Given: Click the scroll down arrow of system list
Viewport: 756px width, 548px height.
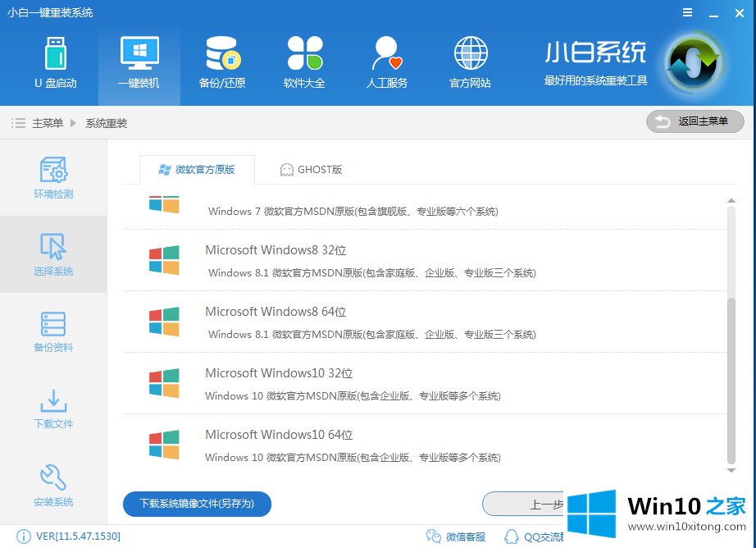Looking at the screenshot, I should pyautogui.click(x=731, y=470).
